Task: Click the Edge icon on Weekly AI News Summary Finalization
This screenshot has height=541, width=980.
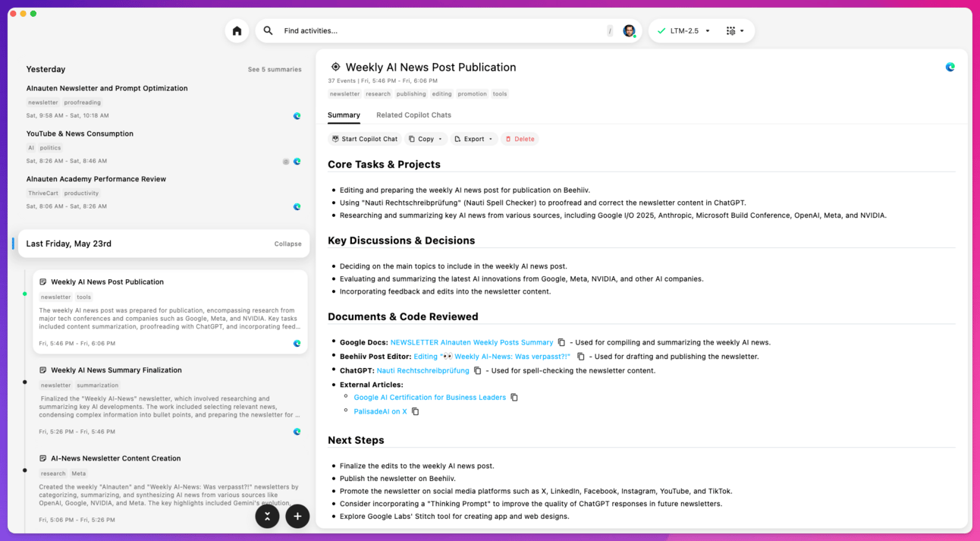Action: pyautogui.click(x=297, y=432)
